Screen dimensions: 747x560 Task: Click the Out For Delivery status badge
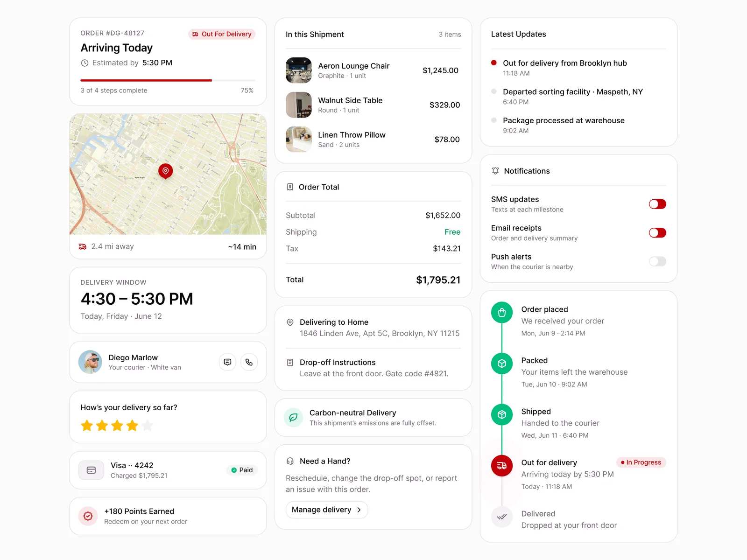[x=222, y=34]
